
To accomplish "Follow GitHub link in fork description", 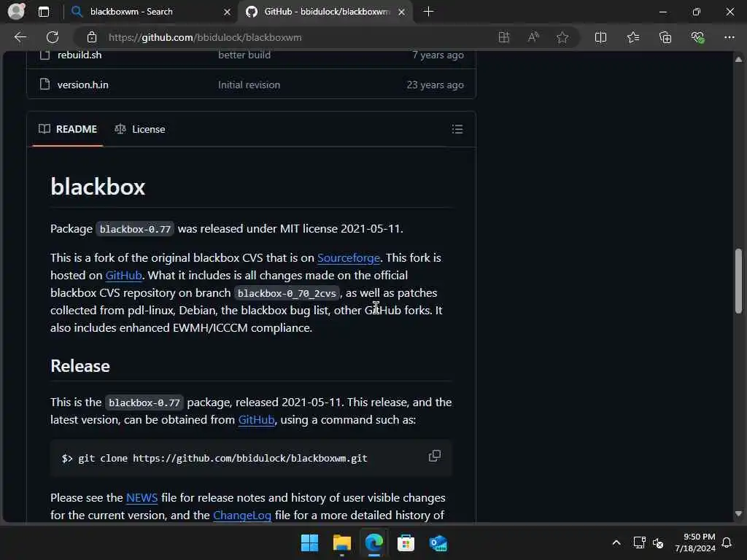I will point(123,275).
